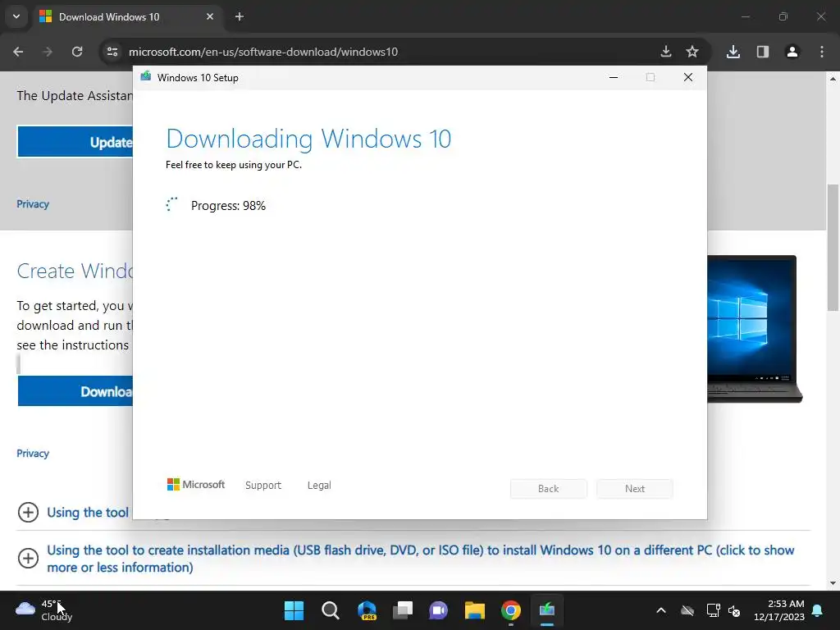Close the Windows 10 Setup window

click(688, 77)
